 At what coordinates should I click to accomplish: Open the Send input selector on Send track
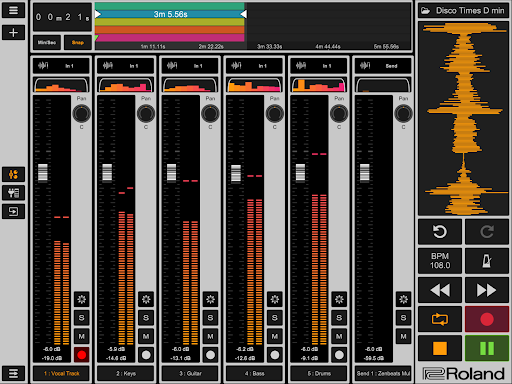coord(383,66)
